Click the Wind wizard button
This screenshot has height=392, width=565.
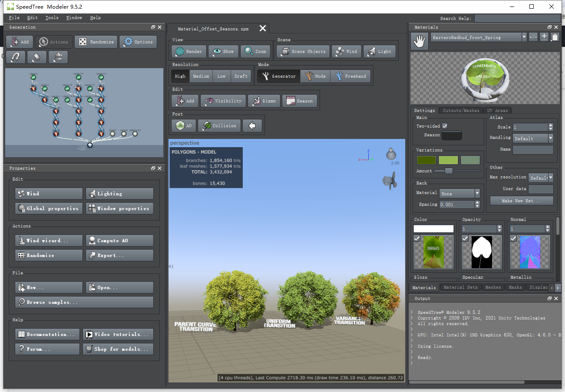(x=49, y=240)
